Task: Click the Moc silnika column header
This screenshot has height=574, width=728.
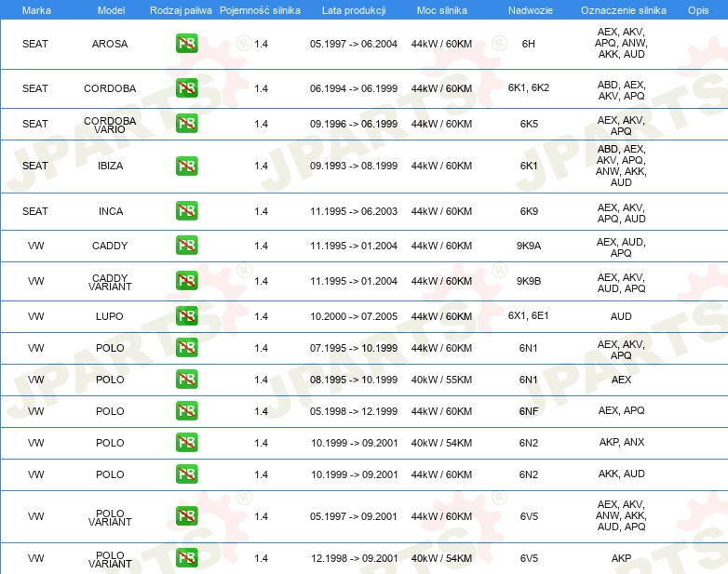Action: (442, 10)
